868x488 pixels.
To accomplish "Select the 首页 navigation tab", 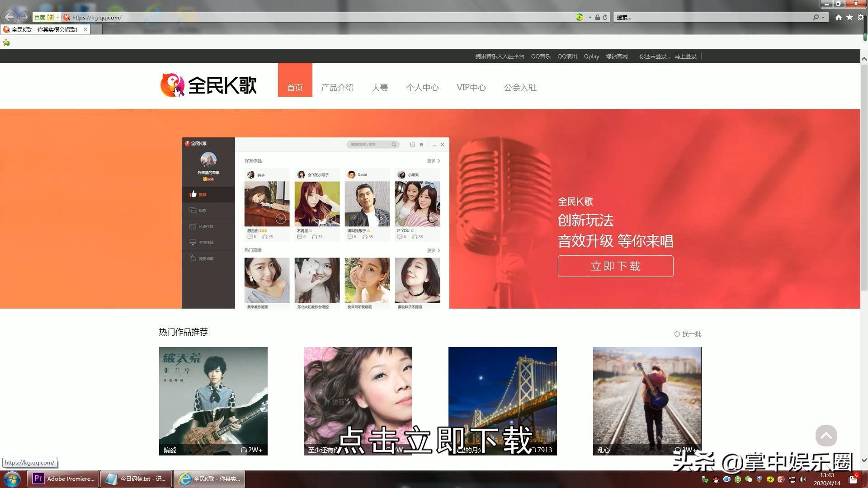I will point(295,80).
